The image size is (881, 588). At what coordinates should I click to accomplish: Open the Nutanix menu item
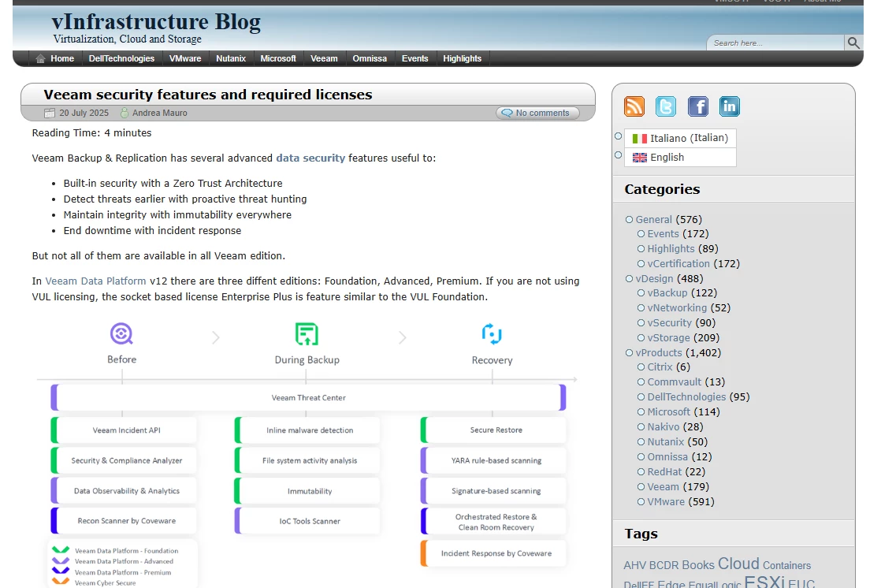[x=231, y=58]
